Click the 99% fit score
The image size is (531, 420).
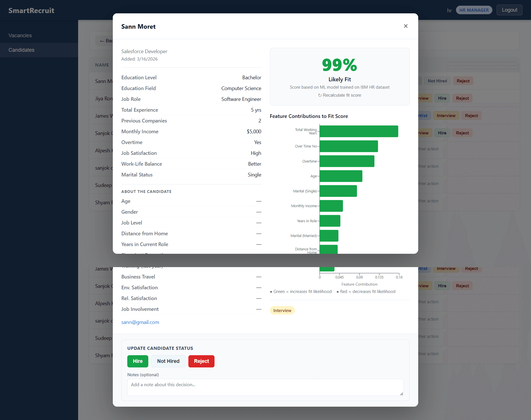coord(340,65)
